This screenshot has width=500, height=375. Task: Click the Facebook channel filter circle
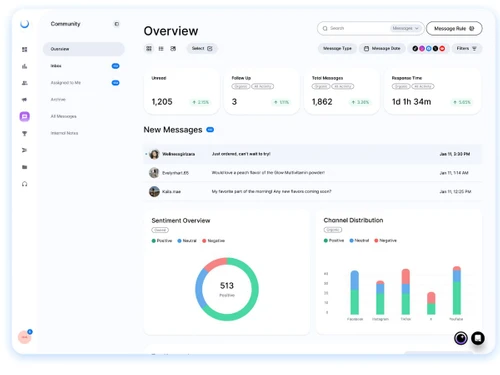coord(429,49)
